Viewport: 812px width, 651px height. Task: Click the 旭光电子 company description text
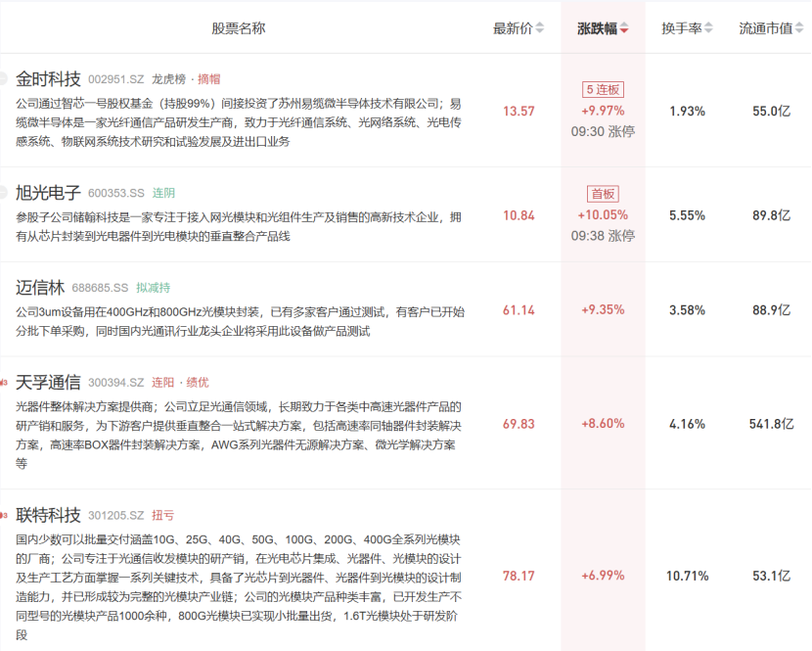[238, 227]
